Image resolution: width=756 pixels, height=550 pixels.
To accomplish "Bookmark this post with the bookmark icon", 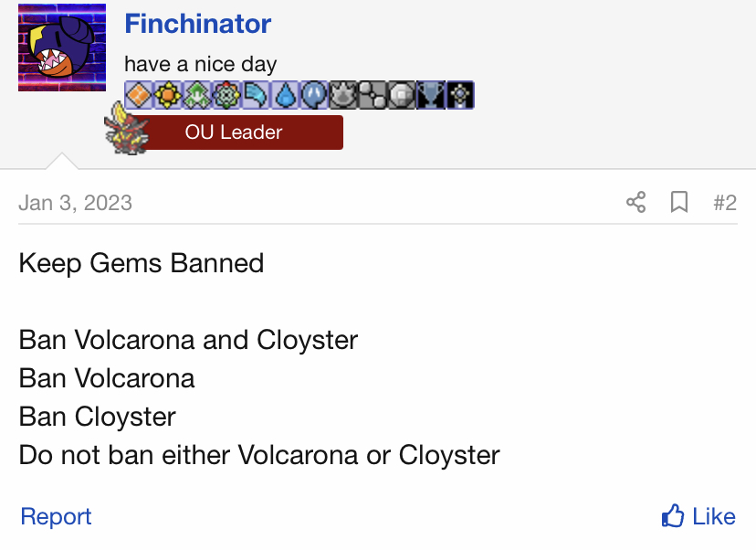I will point(679,202).
